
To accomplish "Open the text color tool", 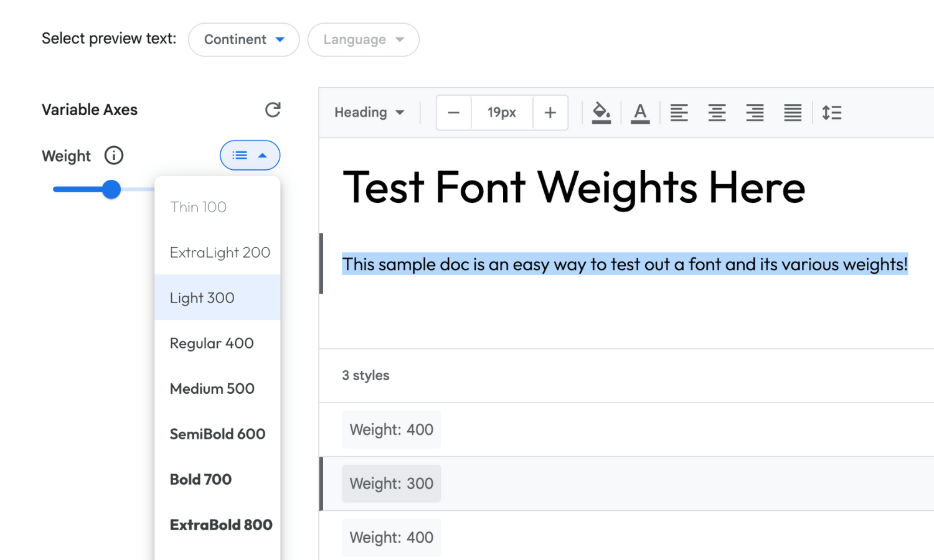I will point(640,113).
